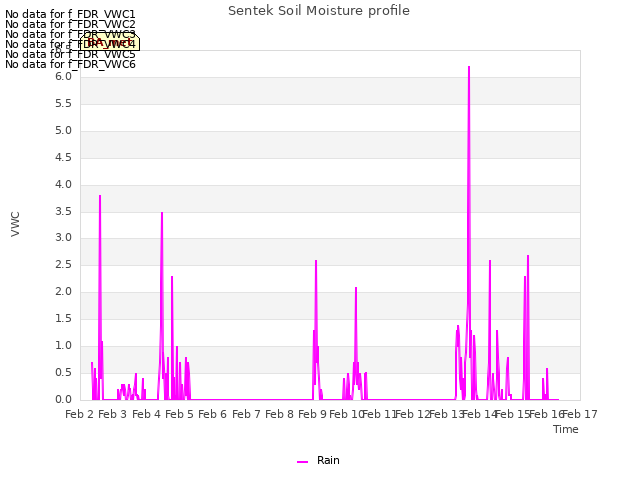This screenshot has width=640, height=480.
Task: Click the Rain legend label
Action: (x=328, y=460)
